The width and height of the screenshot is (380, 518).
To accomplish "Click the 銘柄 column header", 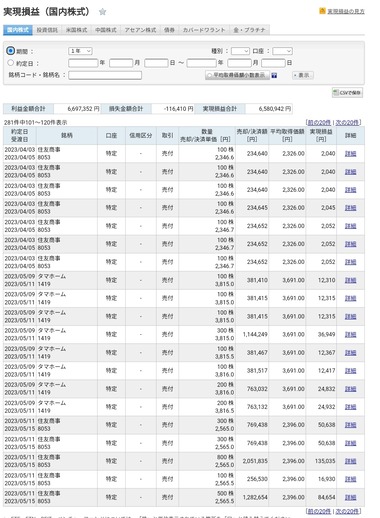I will [67, 136].
